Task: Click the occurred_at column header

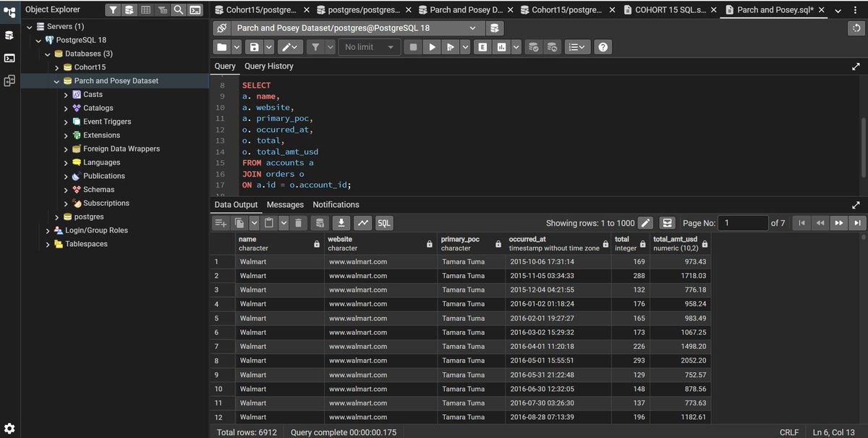Action: [x=558, y=243]
